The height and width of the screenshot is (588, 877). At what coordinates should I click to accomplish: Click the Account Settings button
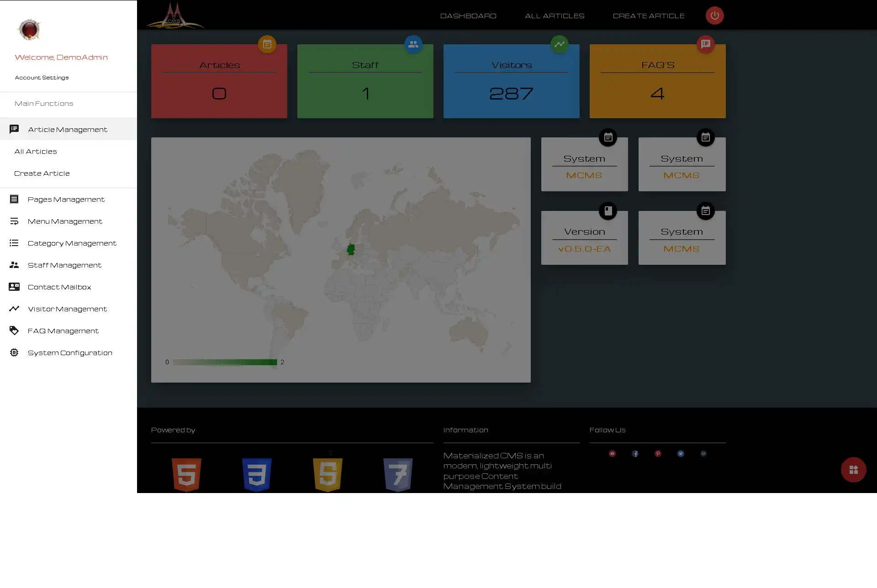click(x=42, y=78)
